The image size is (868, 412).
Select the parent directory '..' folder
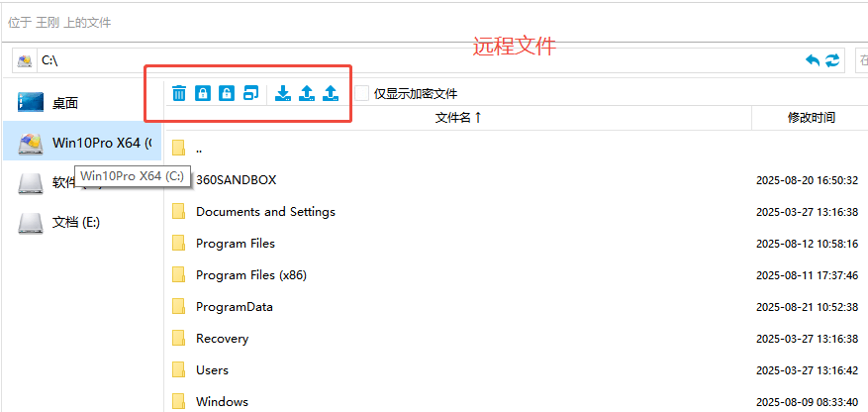(x=198, y=149)
